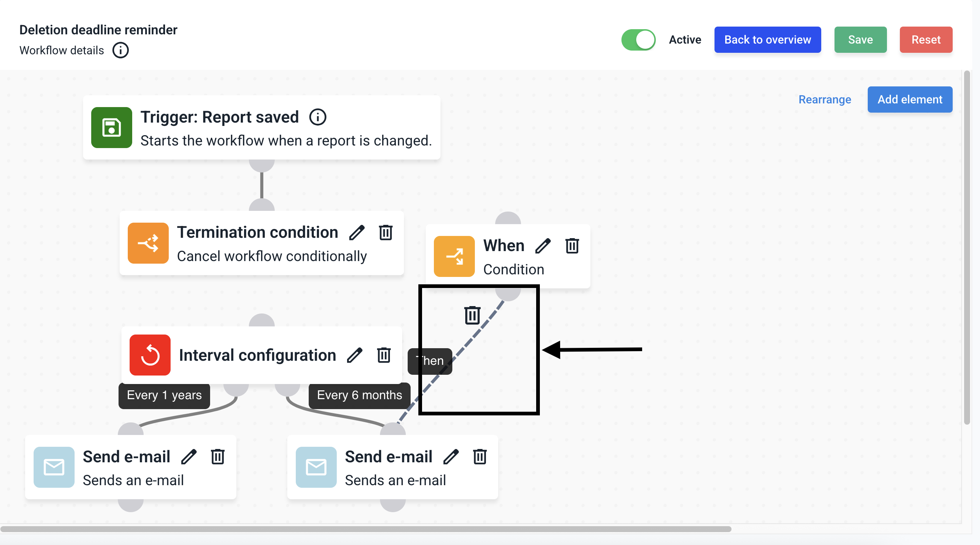This screenshot has height=545, width=980.
Task: Edit Interval configuration via pencil icon
Action: 354,355
